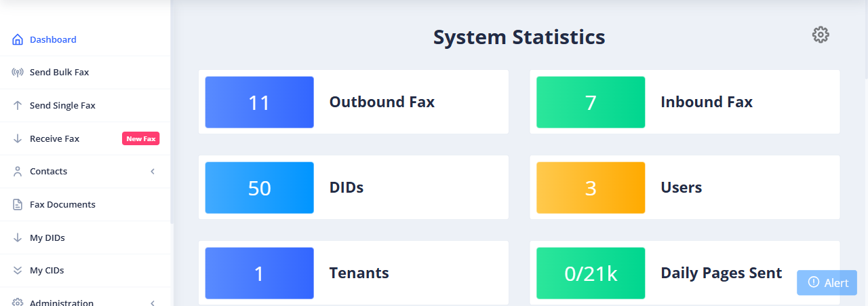Click the My CIDs double-chevron icon
The image size is (868, 306).
(x=18, y=270)
